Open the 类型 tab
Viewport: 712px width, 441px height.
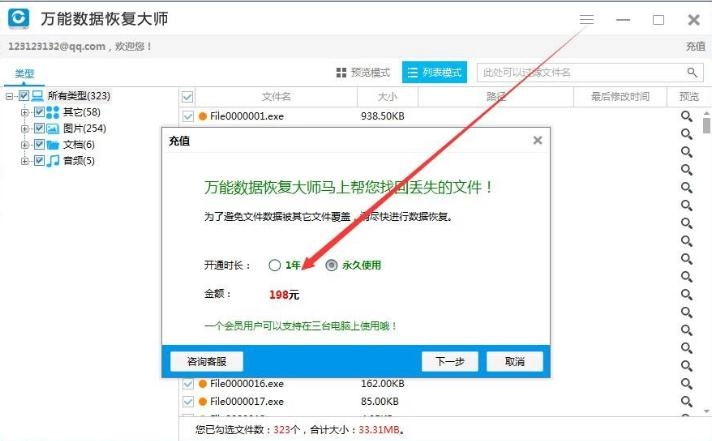coord(25,74)
